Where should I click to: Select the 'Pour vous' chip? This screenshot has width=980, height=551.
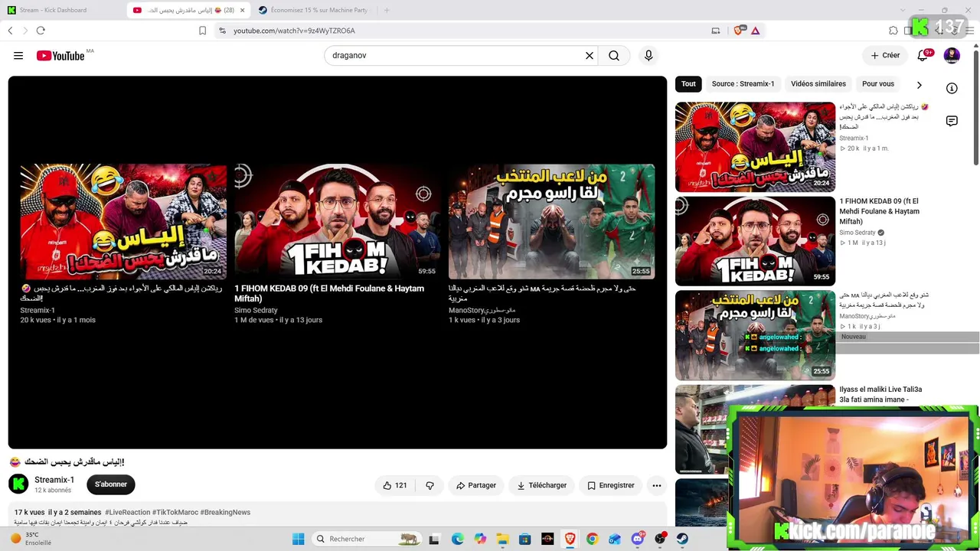pos(878,84)
